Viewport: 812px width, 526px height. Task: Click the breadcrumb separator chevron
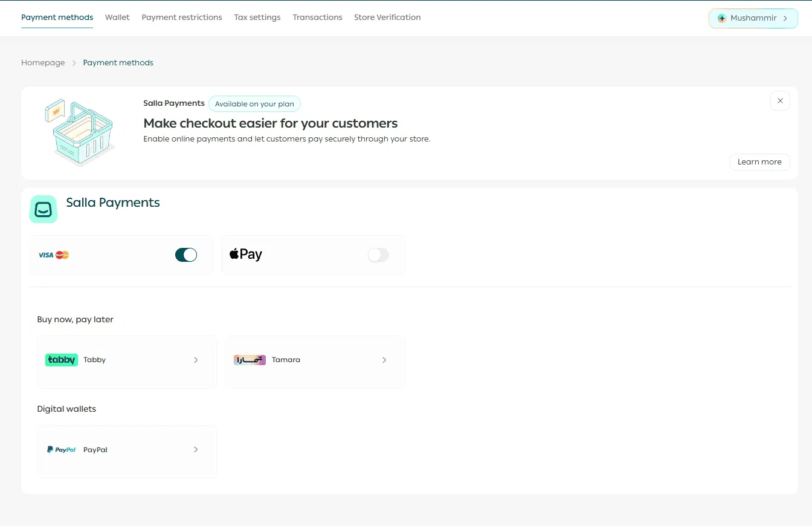tap(74, 63)
